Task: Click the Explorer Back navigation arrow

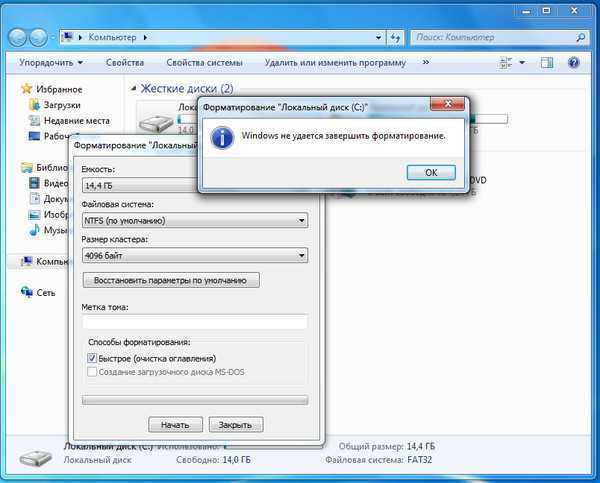Action: tap(17, 38)
